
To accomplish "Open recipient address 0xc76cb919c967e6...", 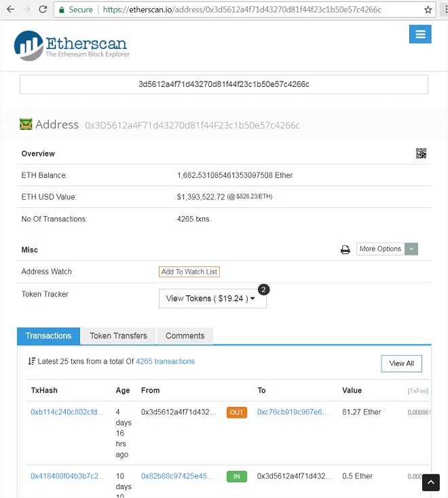I will click(293, 412).
